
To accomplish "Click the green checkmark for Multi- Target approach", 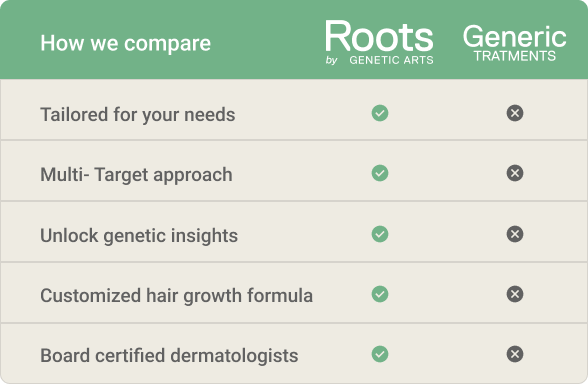I will tap(380, 173).
